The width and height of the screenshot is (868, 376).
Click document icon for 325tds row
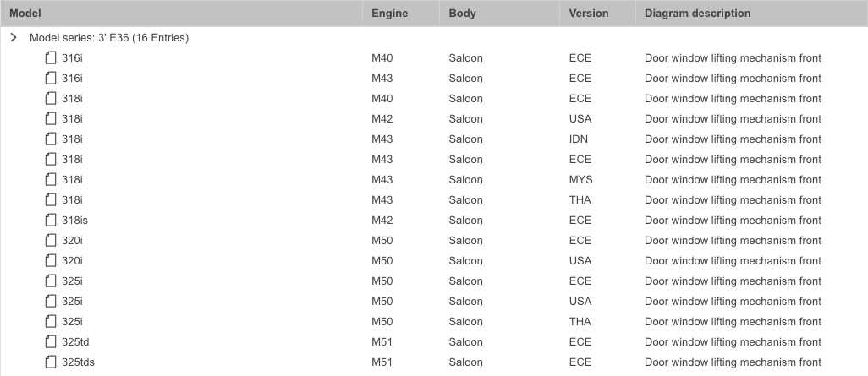point(51,362)
